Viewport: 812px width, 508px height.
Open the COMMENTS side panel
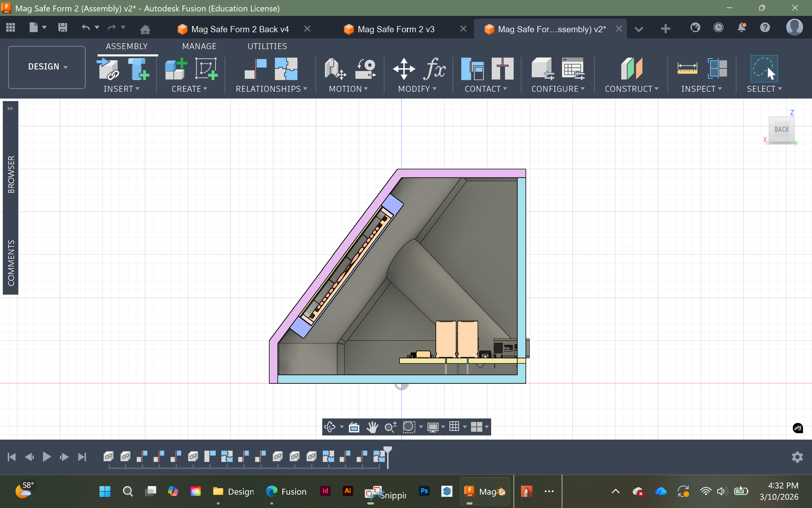(x=11, y=263)
